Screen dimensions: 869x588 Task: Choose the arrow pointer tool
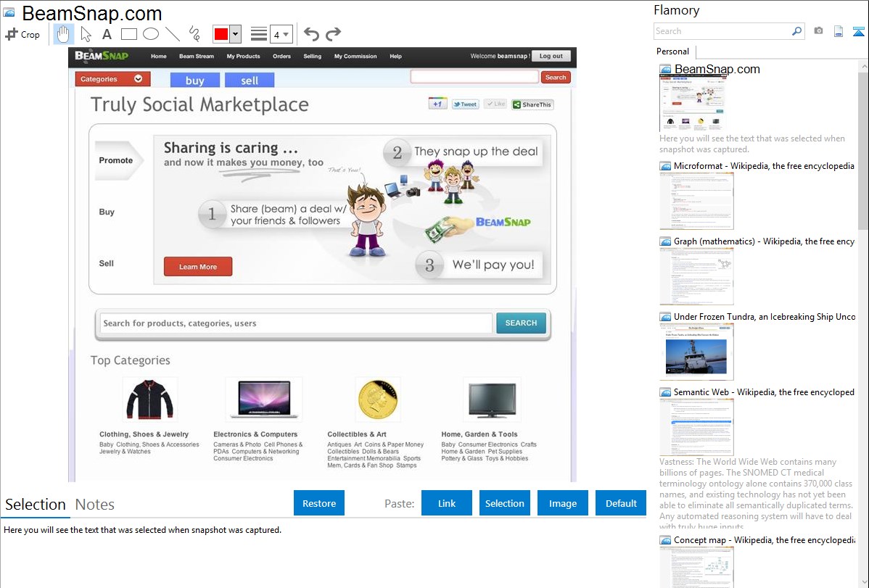[86, 34]
